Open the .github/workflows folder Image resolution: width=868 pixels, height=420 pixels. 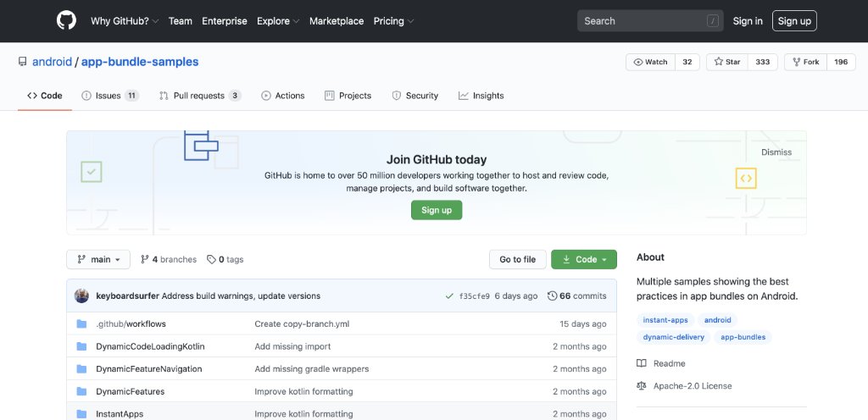[x=131, y=323]
